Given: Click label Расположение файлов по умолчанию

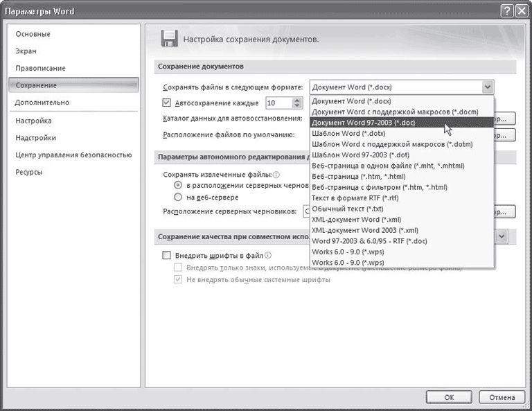Looking at the screenshot, I should click(x=229, y=134).
